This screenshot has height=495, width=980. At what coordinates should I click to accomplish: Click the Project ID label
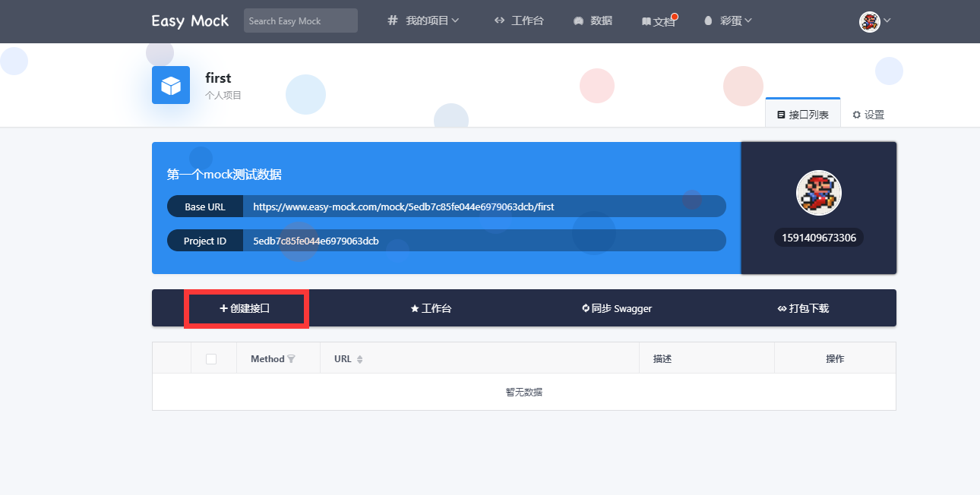click(x=205, y=241)
